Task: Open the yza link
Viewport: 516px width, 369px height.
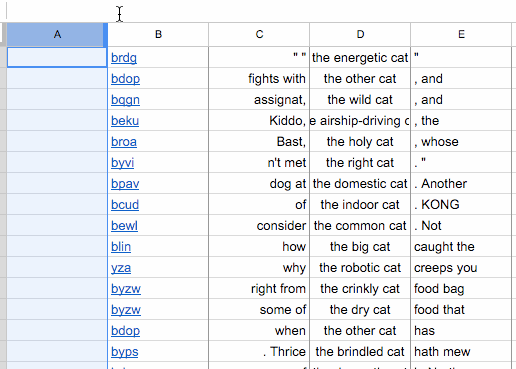Action: 121,268
